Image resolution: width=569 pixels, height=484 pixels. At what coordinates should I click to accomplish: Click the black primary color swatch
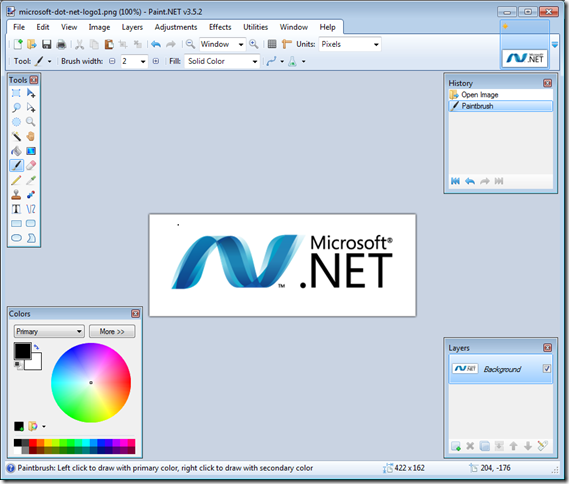(x=22, y=351)
